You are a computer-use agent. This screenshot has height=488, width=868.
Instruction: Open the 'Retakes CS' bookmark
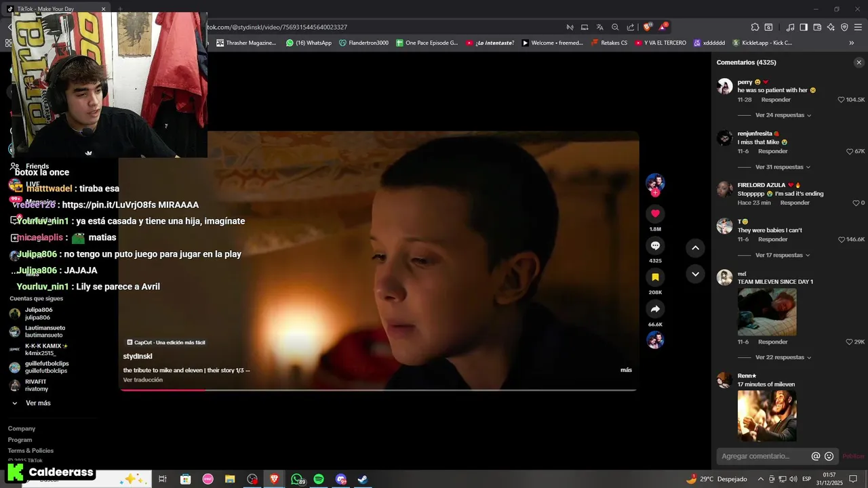tap(609, 43)
